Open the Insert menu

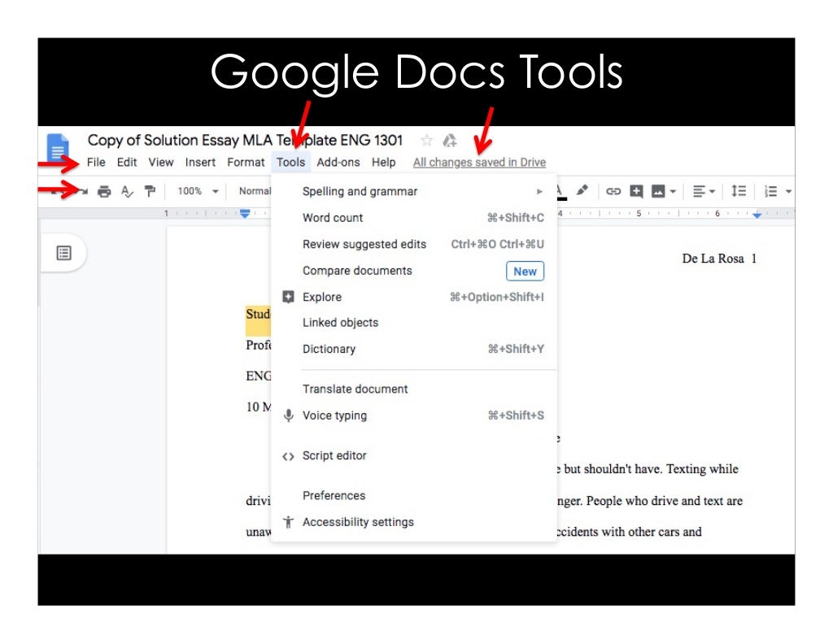tap(200, 162)
